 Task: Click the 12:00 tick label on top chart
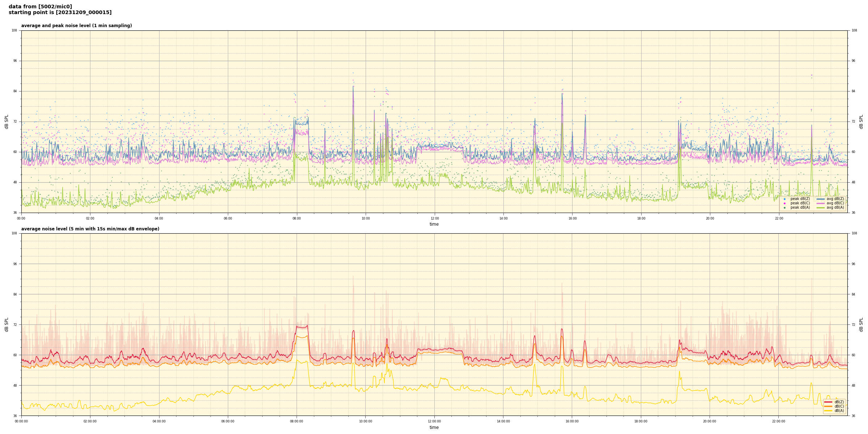point(434,218)
